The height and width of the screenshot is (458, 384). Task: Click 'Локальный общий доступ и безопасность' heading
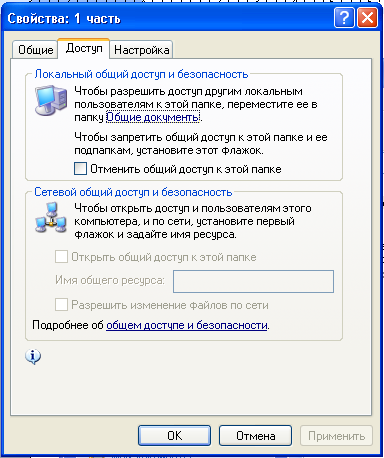141,74
